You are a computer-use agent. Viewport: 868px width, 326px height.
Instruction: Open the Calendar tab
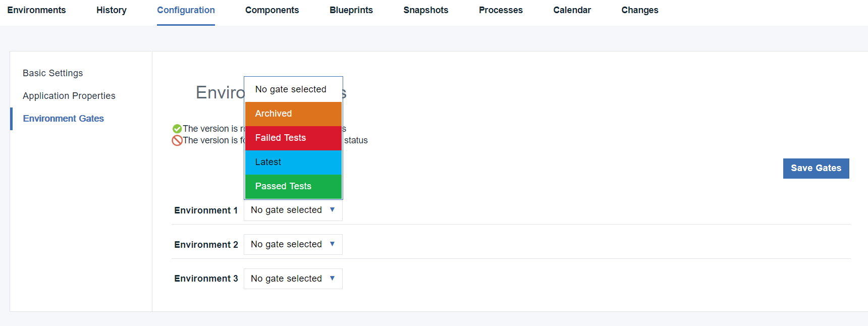[x=572, y=10]
